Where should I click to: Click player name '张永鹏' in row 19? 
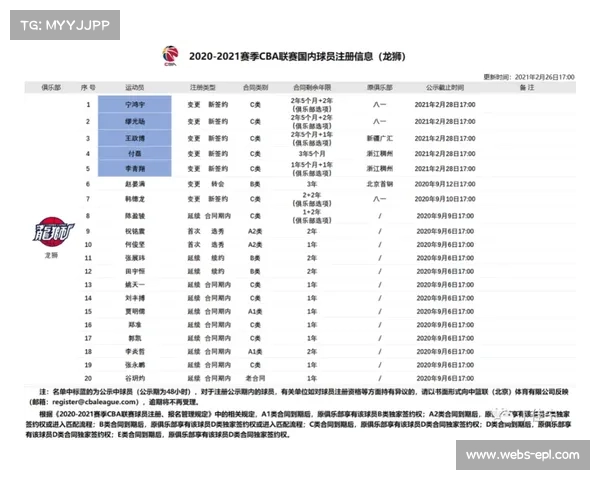click(135, 365)
